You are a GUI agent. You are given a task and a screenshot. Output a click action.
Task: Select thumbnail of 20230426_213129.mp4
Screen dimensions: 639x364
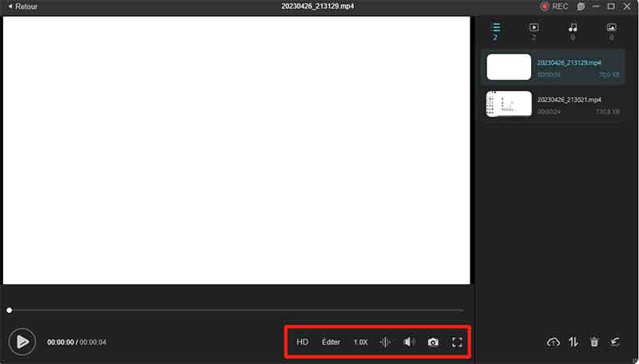[509, 67]
